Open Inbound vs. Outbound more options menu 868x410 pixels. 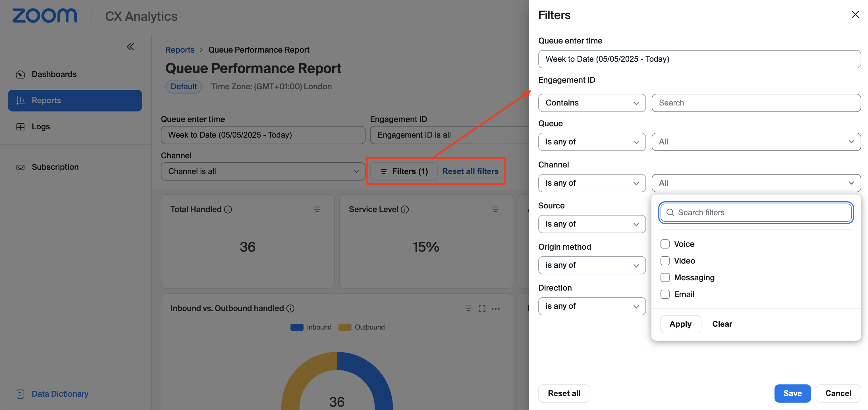[496, 308]
